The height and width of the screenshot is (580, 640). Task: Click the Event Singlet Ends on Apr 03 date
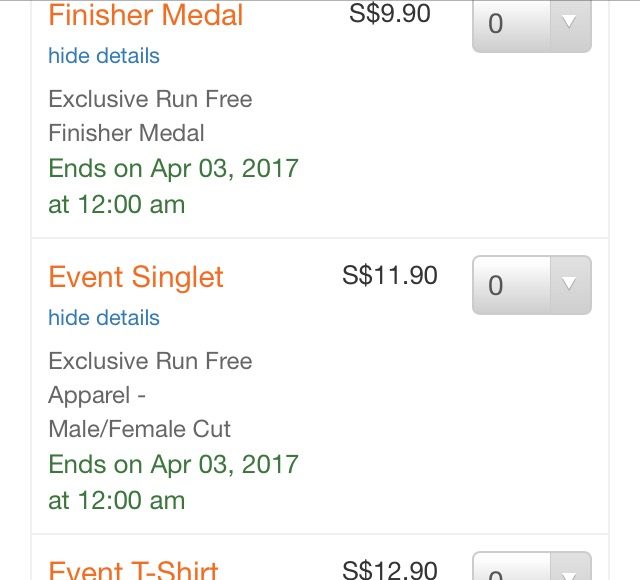pyautogui.click(x=173, y=464)
